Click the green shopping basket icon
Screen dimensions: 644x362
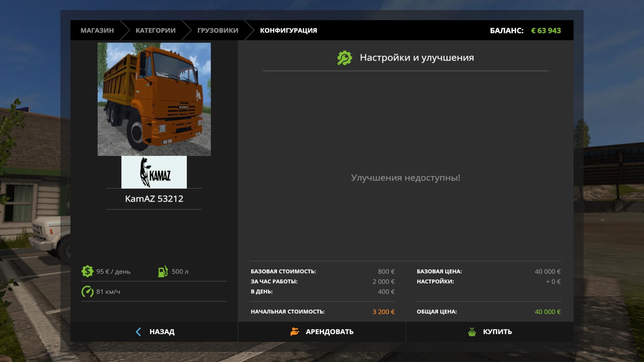(x=472, y=332)
